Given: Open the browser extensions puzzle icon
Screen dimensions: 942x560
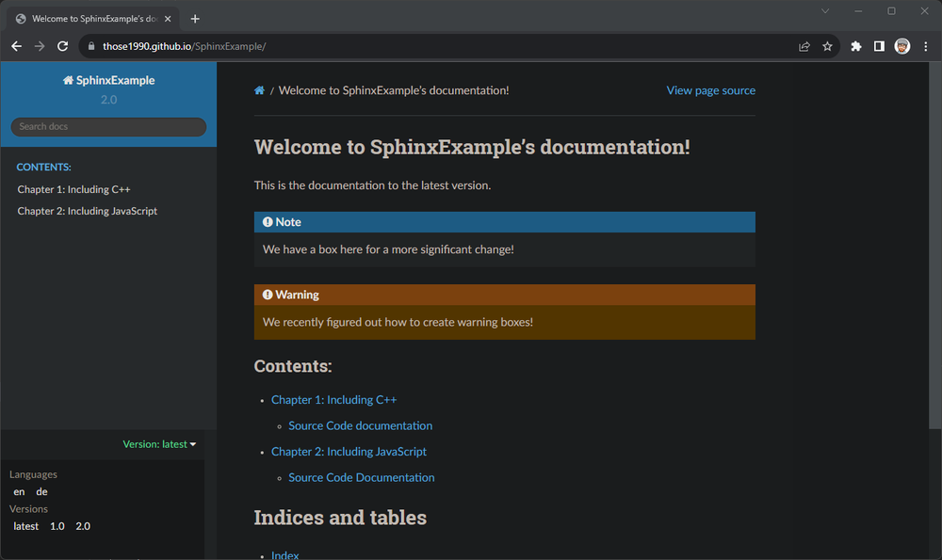Looking at the screenshot, I should (x=855, y=46).
